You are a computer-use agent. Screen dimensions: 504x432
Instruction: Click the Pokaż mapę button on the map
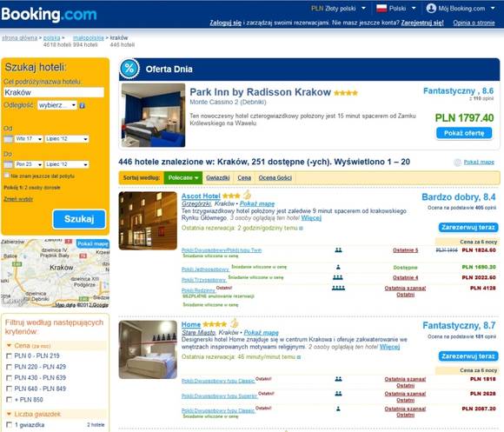93,243
